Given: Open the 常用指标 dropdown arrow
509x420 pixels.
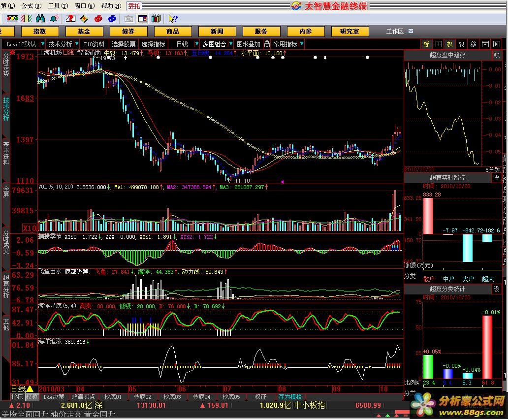Looking at the screenshot, I should pos(302,43).
